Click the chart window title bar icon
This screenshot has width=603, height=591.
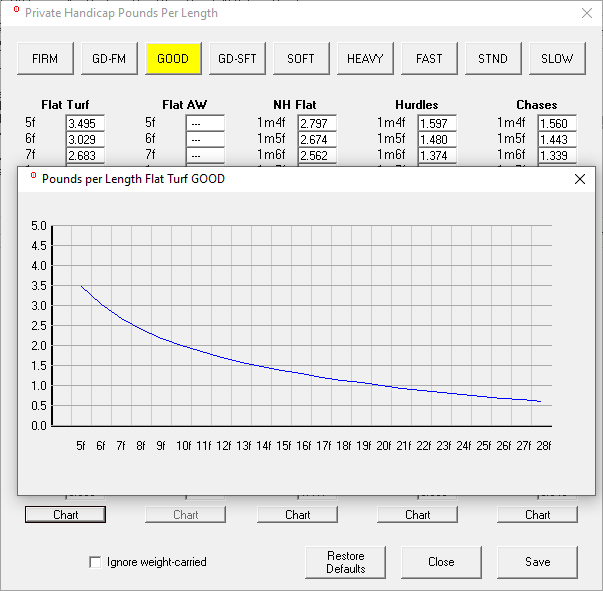pos(33,176)
